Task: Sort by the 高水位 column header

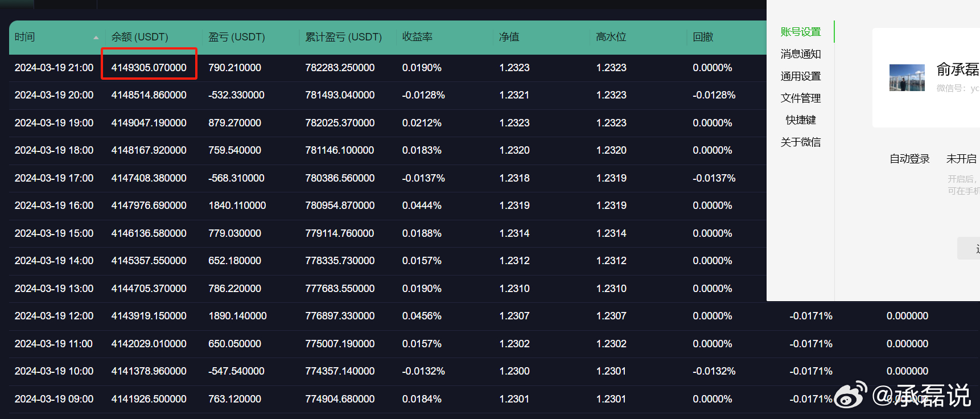Action: pos(611,37)
